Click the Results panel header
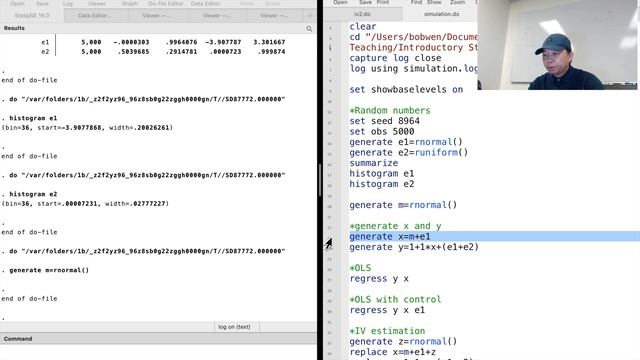The height and width of the screenshot is (360, 640). [158, 28]
